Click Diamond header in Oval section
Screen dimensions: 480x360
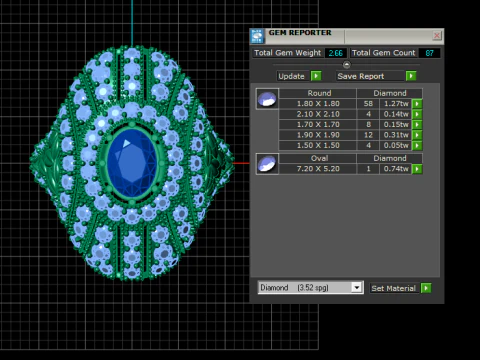390,158
